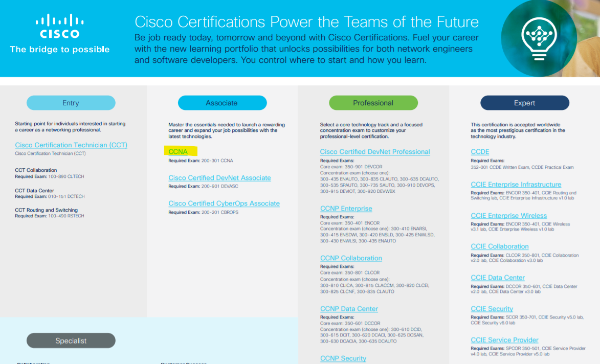This screenshot has width=600, height=364.
Task: Open Cisco Certified DevNet Professional link
Action: tap(375, 152)
